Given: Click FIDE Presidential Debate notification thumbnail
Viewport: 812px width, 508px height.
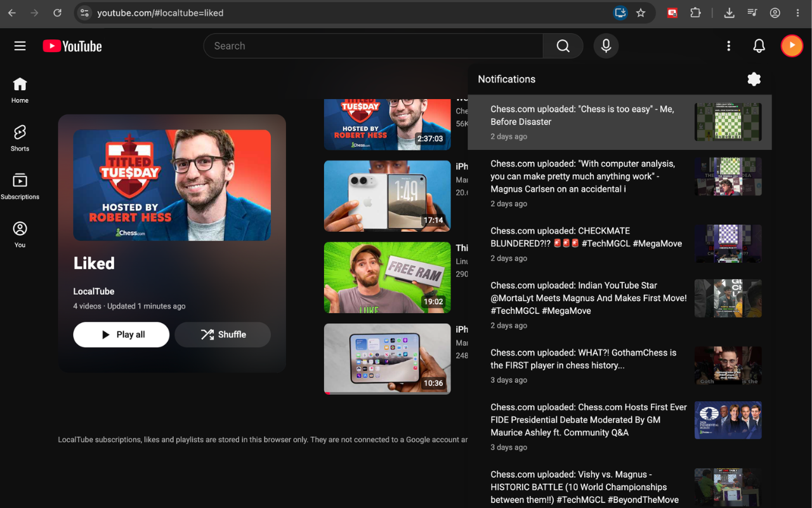Looking at the screenshot, I should [x=728, y=420].
